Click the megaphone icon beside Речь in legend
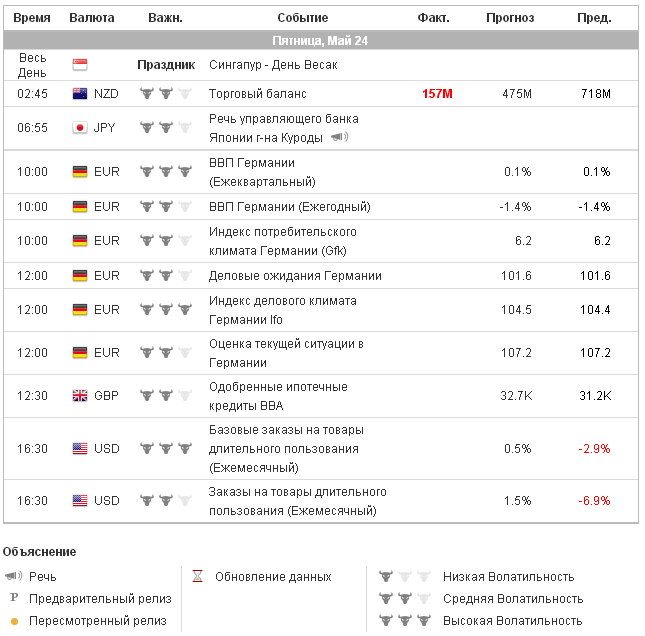Screen dimensions: 645x636 point(14,577)
